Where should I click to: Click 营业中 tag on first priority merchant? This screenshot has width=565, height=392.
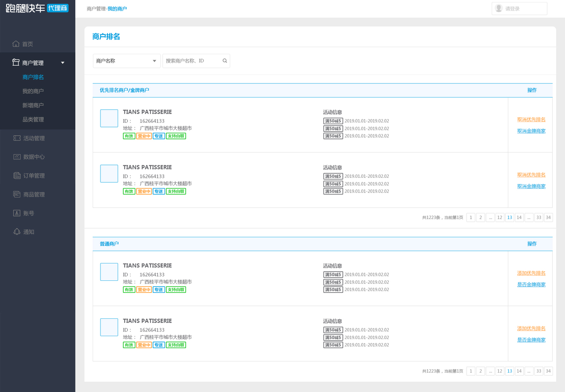coord(144,136)
